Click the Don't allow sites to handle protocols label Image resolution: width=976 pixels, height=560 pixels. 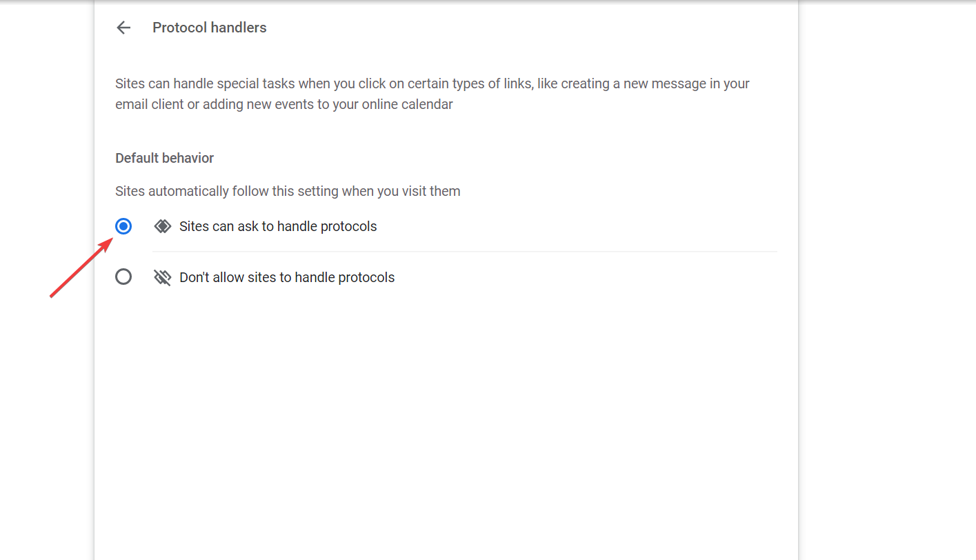tap(287, 277)
